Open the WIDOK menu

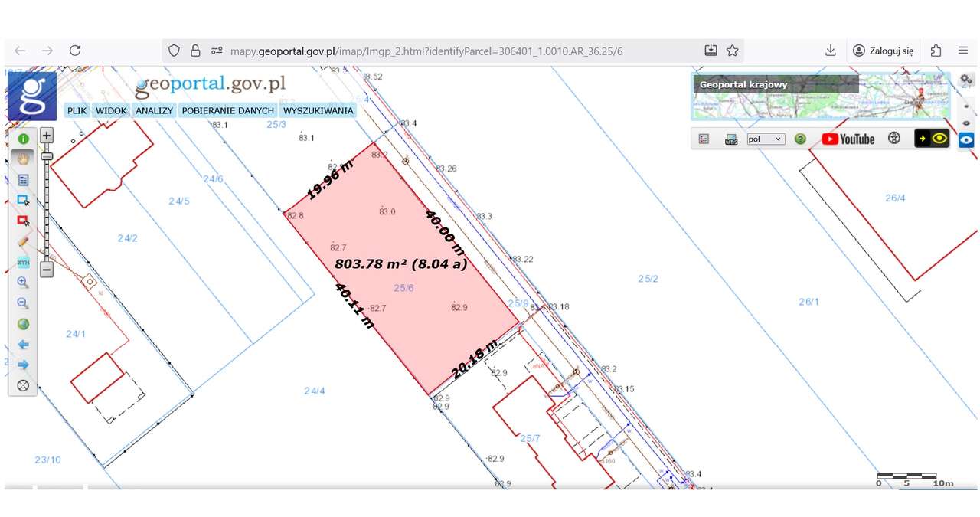tap(111, 110)
